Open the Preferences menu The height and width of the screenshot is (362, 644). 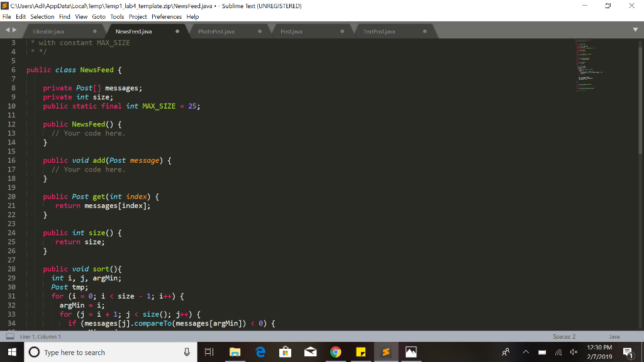[x=166, y=17]
